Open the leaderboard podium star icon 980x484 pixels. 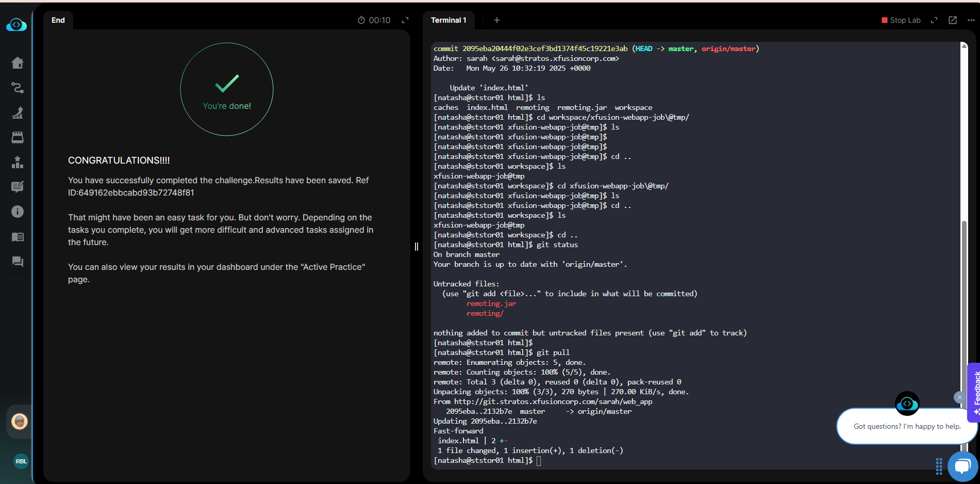pos(18,162)
